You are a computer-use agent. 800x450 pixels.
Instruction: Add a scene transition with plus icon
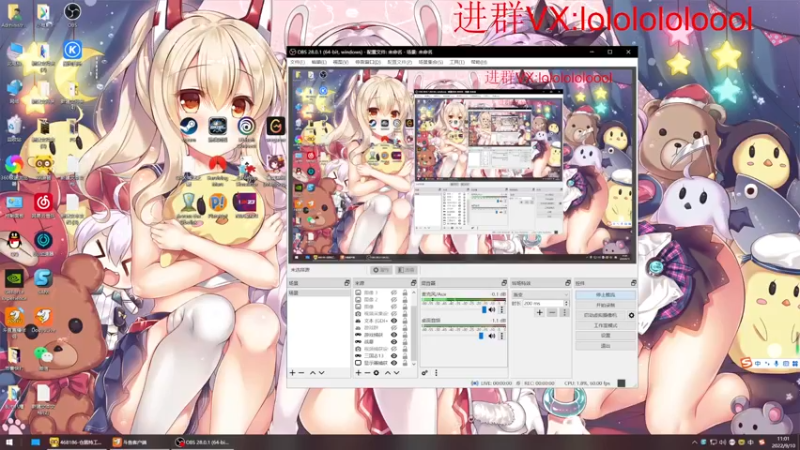(x=539, y=312)
